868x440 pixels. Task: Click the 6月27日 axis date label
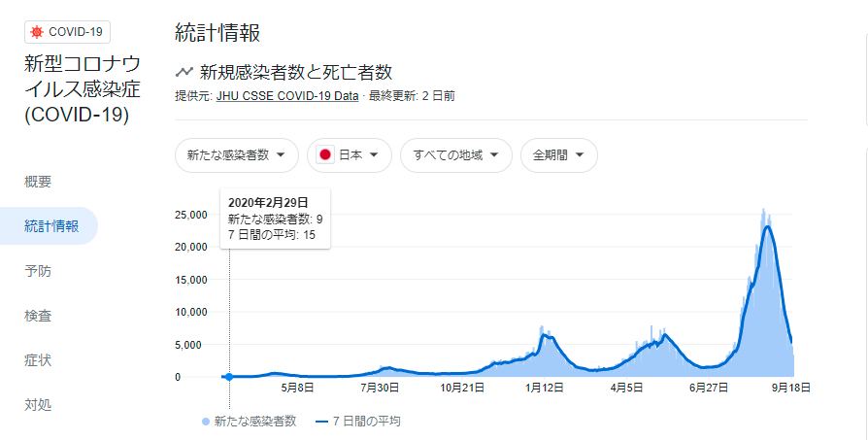point(709,388)
